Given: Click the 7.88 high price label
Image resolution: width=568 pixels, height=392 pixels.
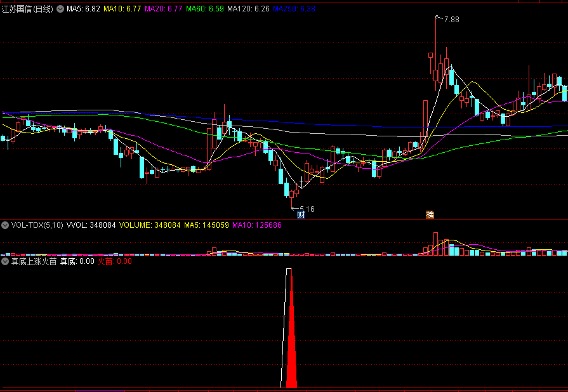Looking at the screenshot, I should click(451, 20).
